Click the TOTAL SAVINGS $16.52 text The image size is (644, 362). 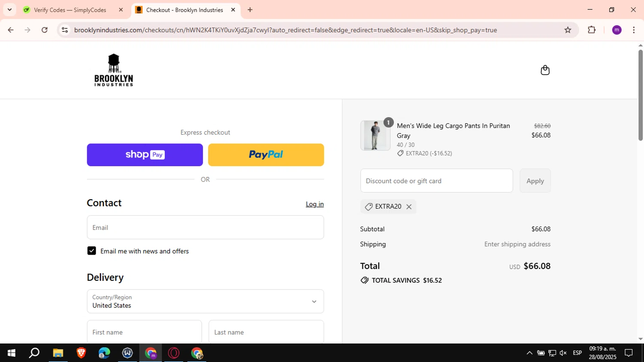(407, 280)
